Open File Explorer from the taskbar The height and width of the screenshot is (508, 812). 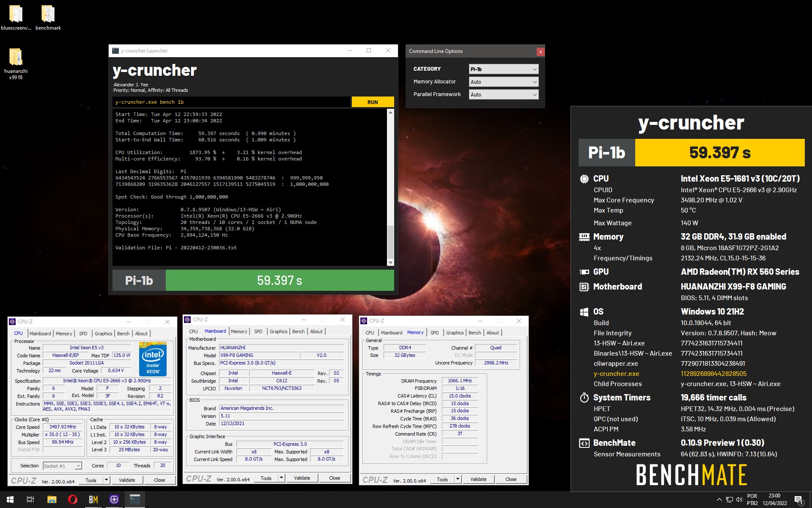(52, 500)
